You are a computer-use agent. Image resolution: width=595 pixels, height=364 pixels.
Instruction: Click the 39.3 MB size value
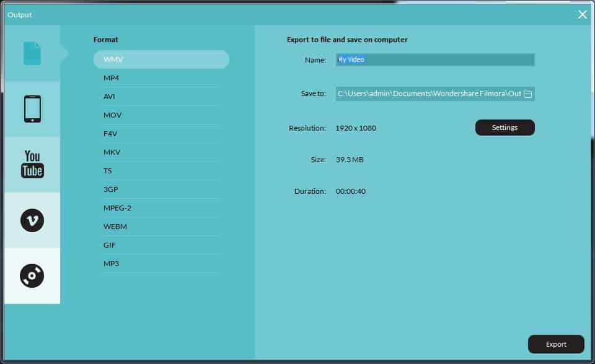click(350, 160)
